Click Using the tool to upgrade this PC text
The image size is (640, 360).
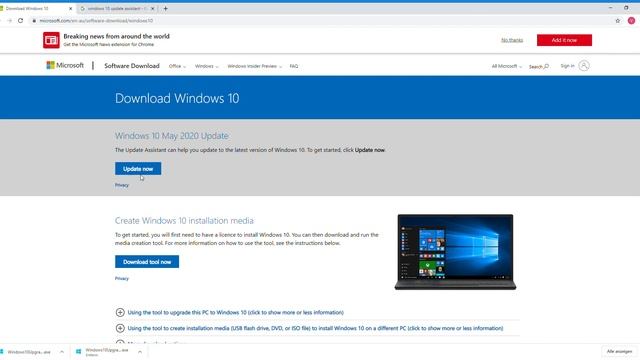(x=236, y=312)
